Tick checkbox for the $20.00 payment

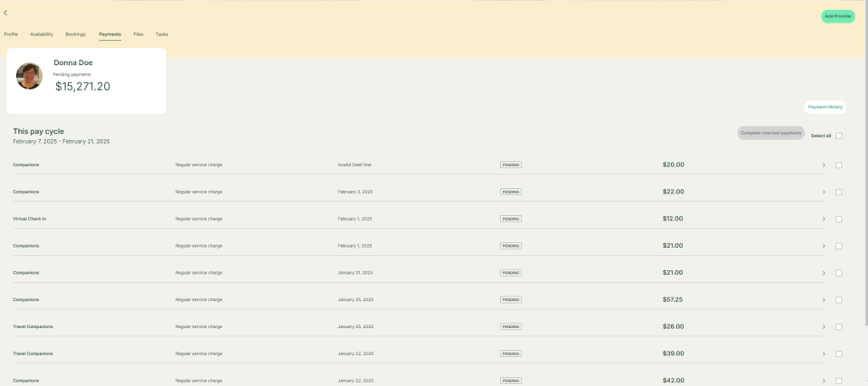(839, 165)
